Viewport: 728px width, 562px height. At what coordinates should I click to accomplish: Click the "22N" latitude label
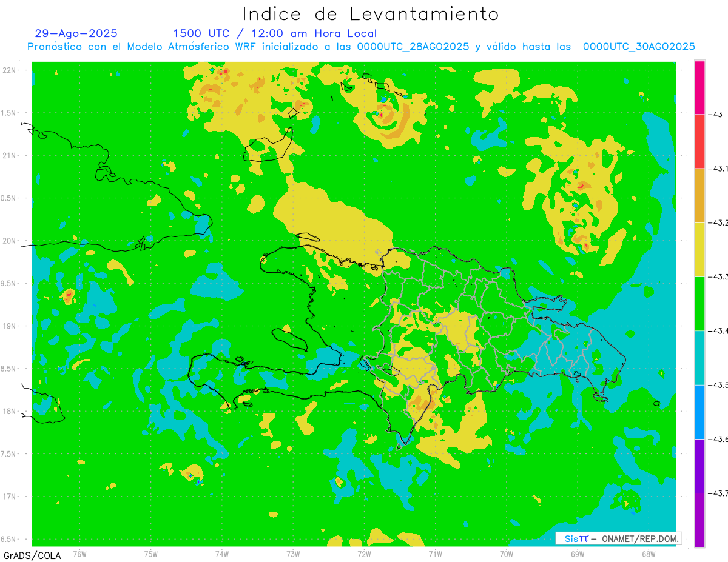point(10,70)
